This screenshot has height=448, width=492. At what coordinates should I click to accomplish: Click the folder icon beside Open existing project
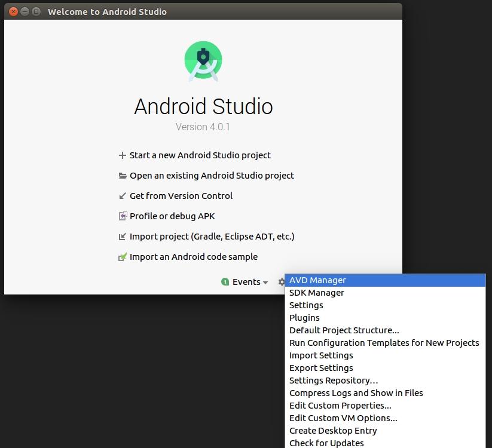[x=123, y=176]
